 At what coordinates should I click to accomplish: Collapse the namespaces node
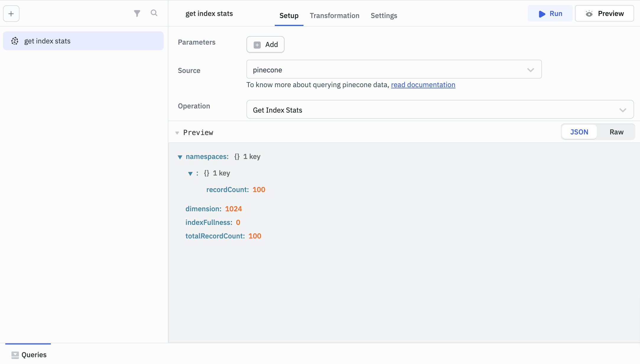coord(180,157)
